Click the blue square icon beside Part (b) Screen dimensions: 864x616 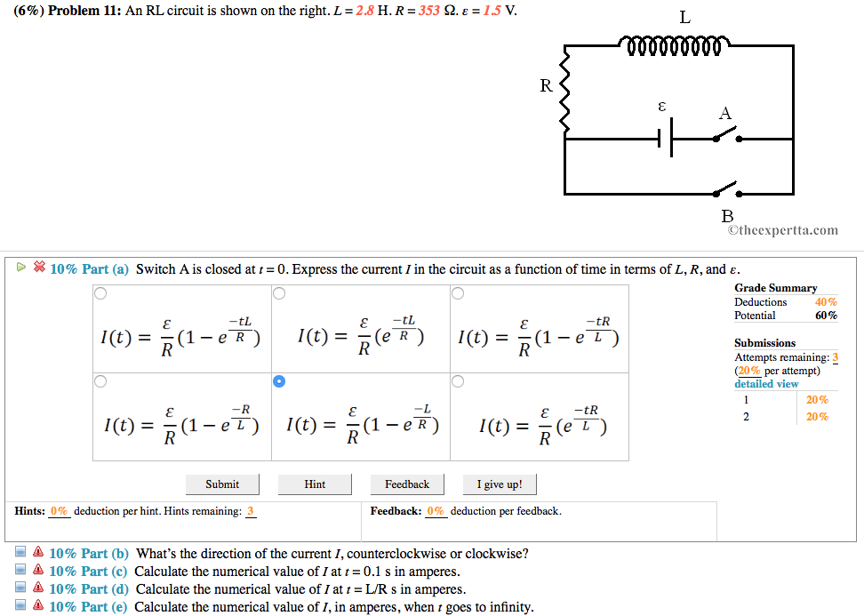20,553
